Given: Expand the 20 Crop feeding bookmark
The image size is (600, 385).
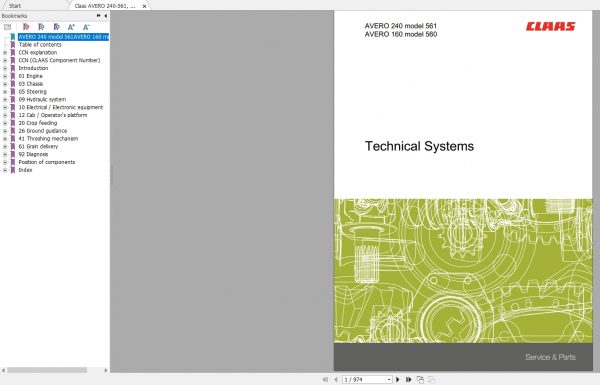Looking at the screenshot, I should tap(5, 123).
